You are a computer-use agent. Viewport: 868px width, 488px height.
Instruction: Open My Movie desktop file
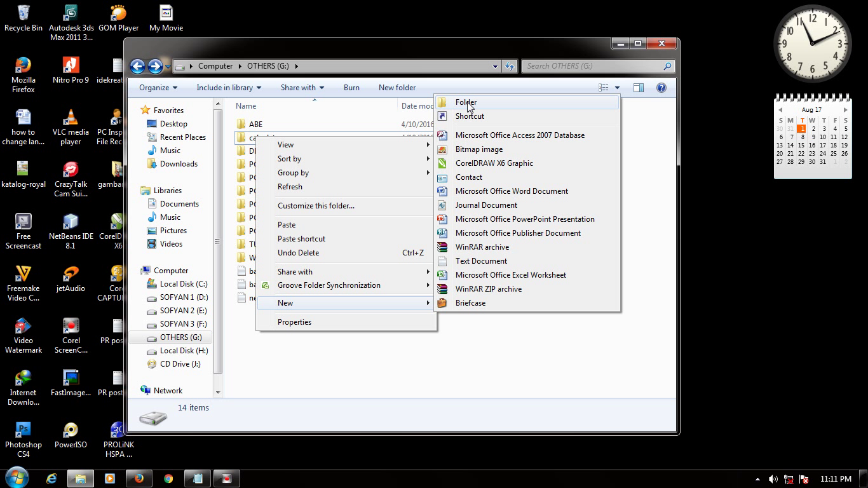[x=166, y=18]
